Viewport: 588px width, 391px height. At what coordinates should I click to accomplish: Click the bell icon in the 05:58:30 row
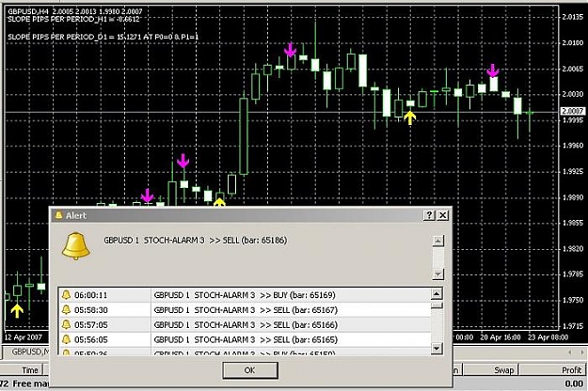point(67,310)
